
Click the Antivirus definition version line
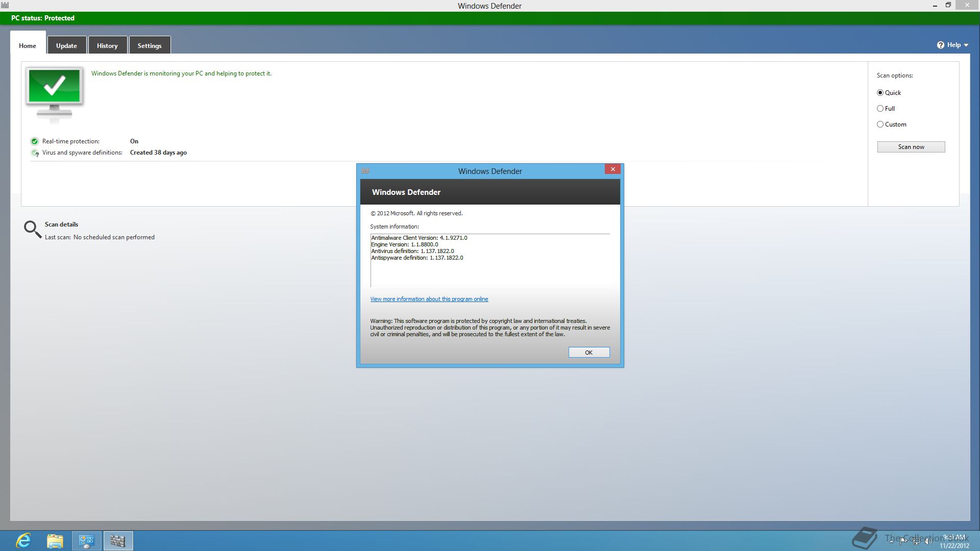[412, 251]
